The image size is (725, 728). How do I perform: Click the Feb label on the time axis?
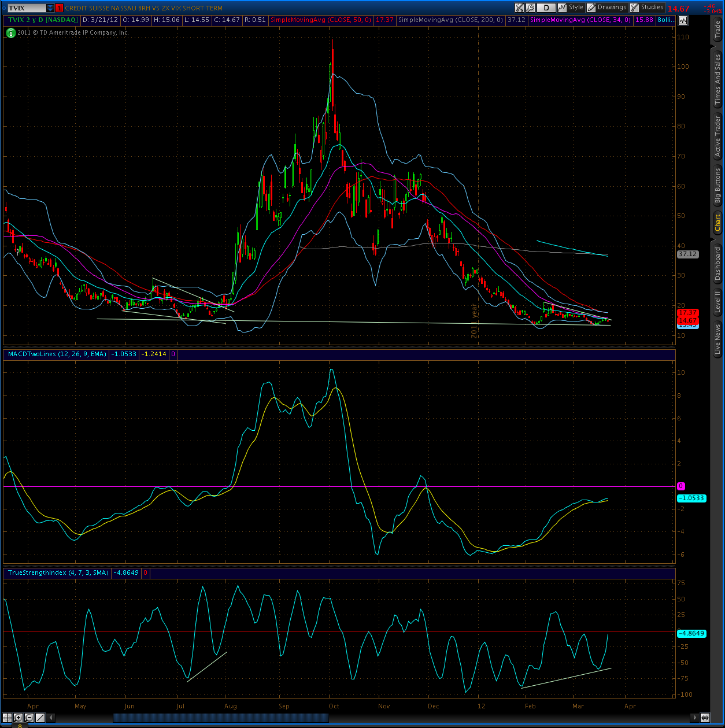point(530,706)
